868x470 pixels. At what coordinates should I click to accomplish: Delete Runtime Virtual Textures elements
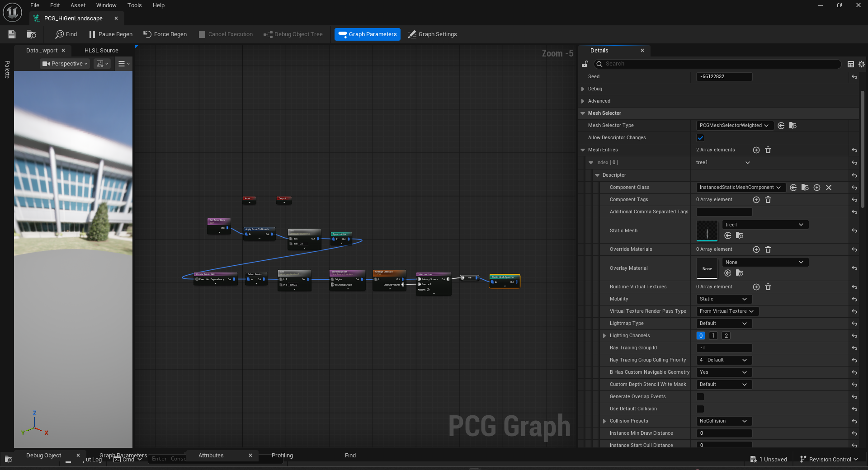pyautogui.click(x=768, y=287)
